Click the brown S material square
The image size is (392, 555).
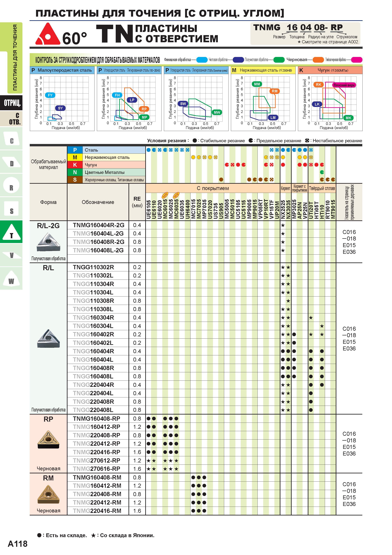click(75, 180)
